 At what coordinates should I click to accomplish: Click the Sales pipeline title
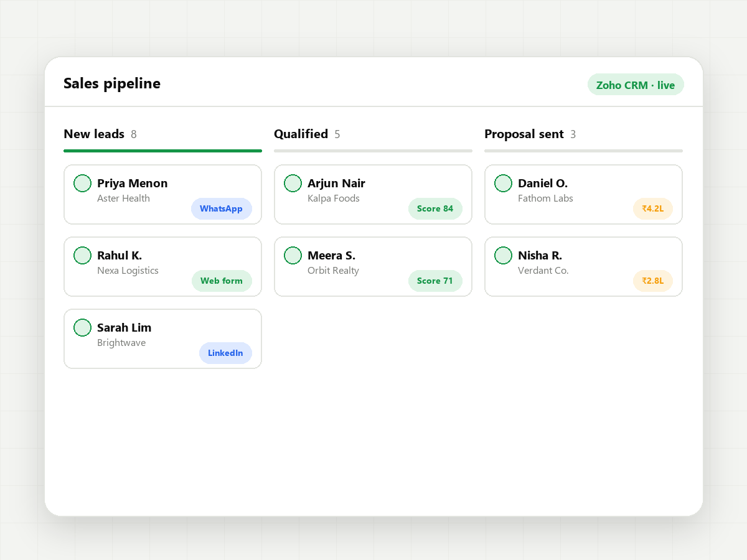tap(112, 83)
